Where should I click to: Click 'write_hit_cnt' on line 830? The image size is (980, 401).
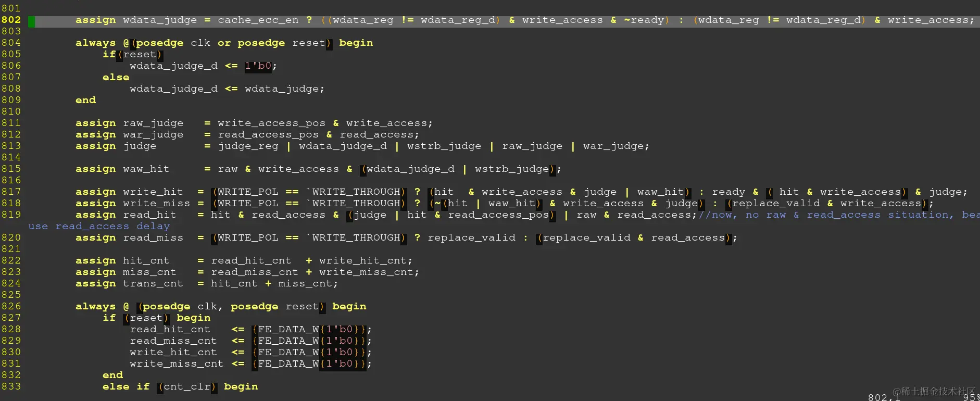[x=173, y=352]
